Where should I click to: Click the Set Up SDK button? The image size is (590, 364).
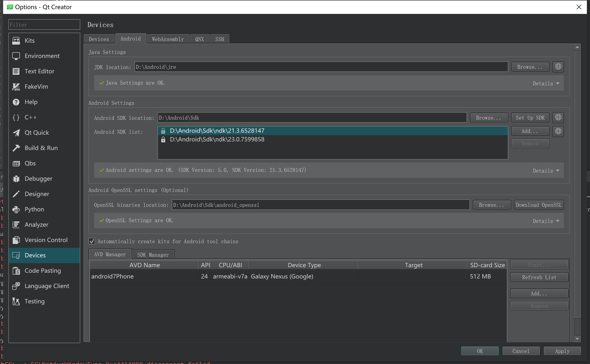coord(530,118)
